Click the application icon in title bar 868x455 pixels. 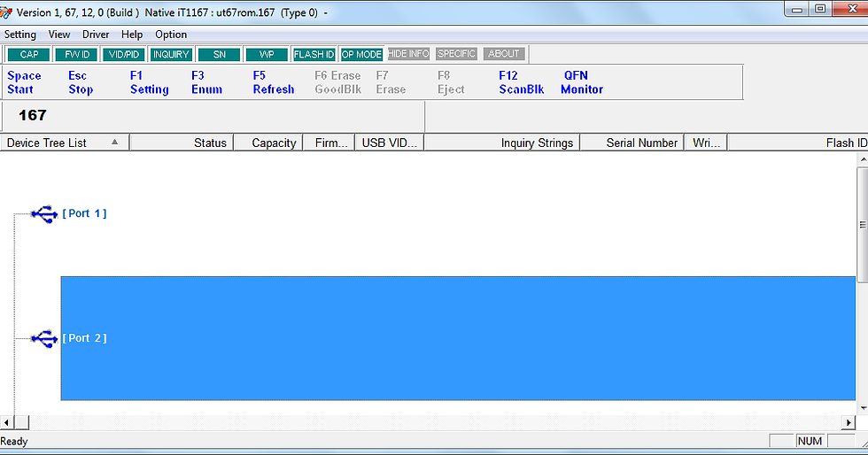pyautogui.click(x=6, y=12)
